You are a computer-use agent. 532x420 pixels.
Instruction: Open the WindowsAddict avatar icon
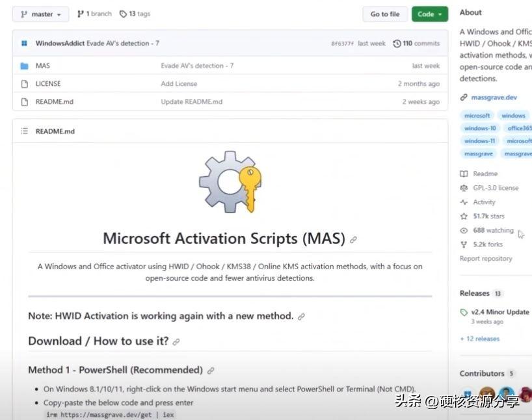pos(25,44)
